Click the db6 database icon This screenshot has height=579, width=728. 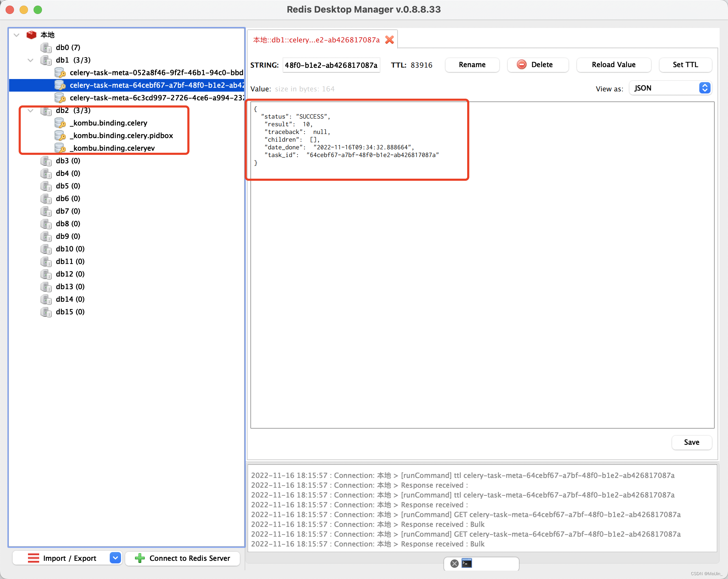coord(46,198)
